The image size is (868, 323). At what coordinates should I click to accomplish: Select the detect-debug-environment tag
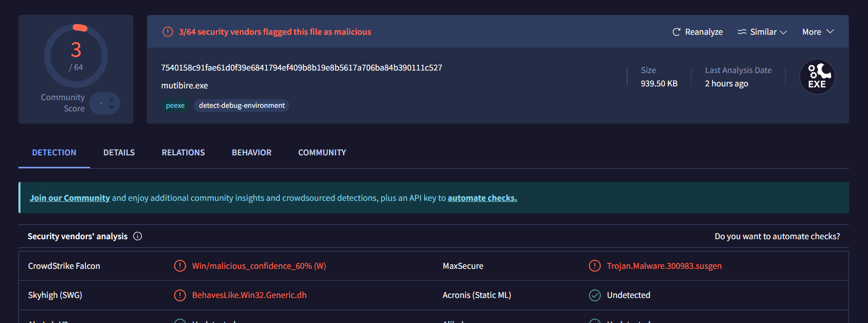click(x=241, y=105)
